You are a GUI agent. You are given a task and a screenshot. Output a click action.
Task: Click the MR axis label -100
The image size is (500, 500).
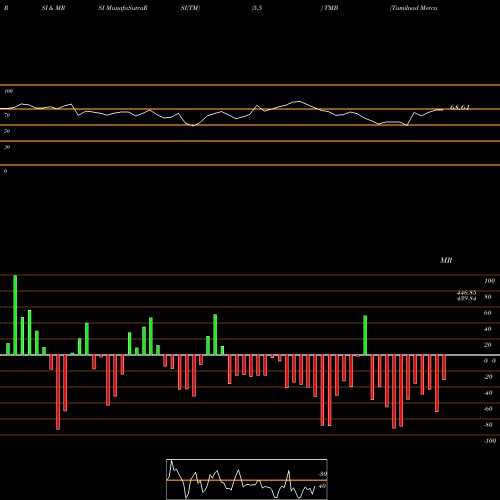[x=490, y=441]
